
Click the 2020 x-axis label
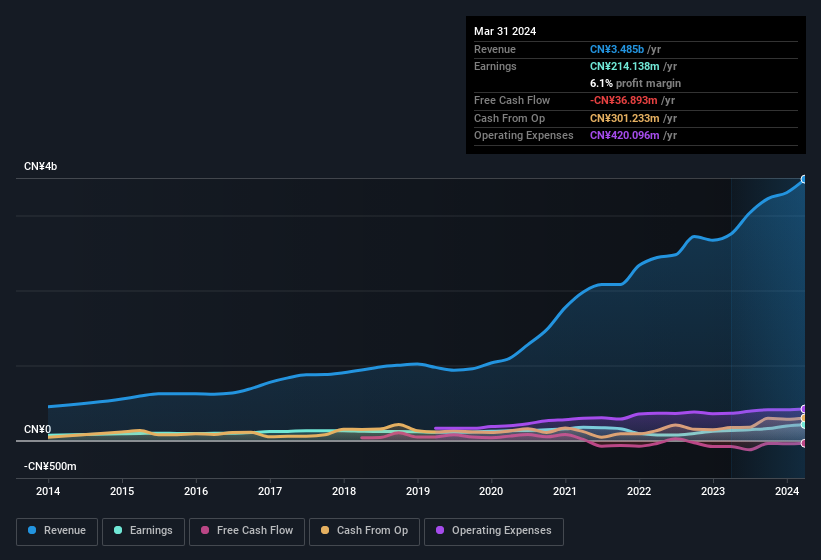point(491,491)
